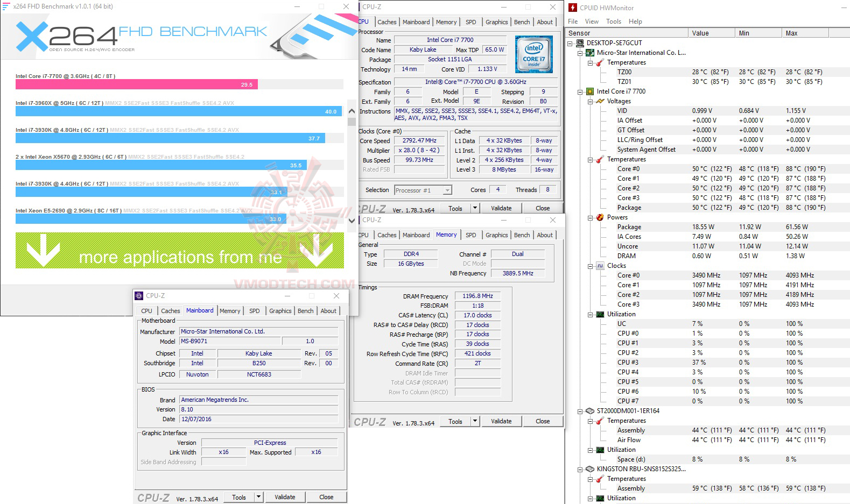This screenshot has height=504, width=850.
Task: Collapse the KINGSTON RBU-SNS8152S325 drive node
Action: [x=580, y=470]
